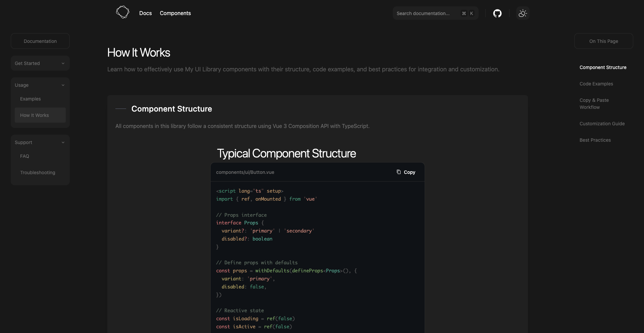Select How It Works in sidebar

(40, 115)
